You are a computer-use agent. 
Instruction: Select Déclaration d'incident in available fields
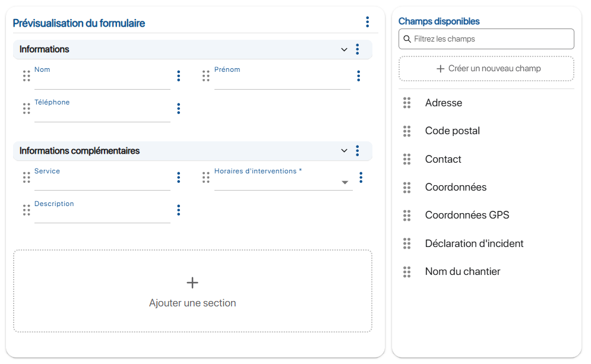coord(474,243)
